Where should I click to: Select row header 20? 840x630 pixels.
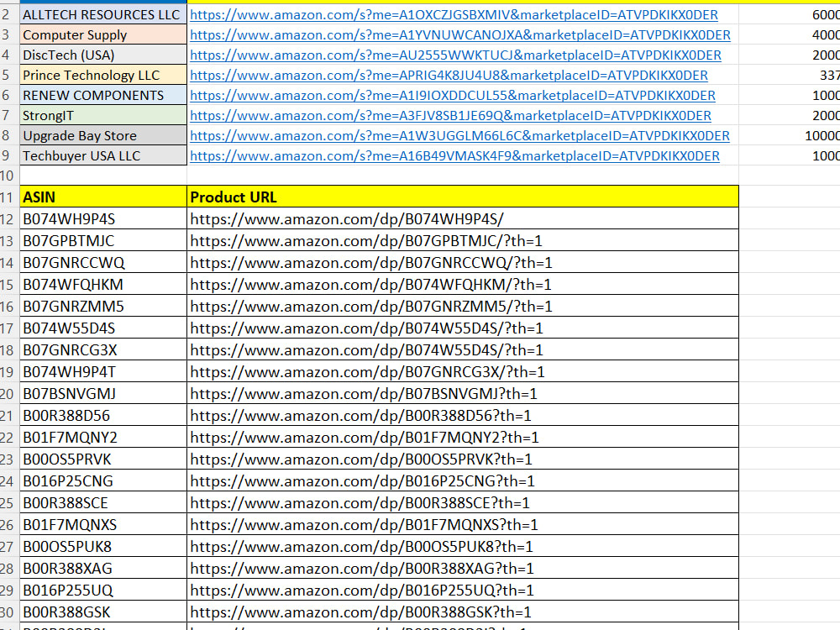8,394
